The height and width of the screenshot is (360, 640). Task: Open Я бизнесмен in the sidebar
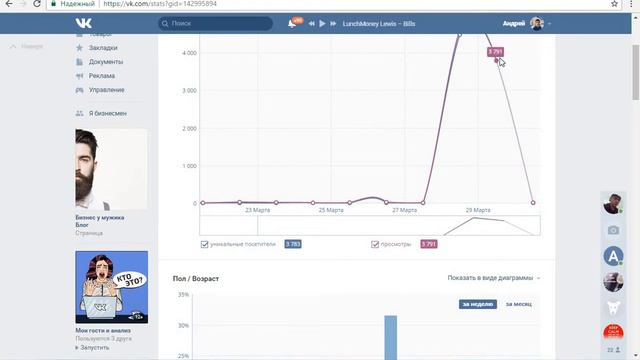click(108, 113)
